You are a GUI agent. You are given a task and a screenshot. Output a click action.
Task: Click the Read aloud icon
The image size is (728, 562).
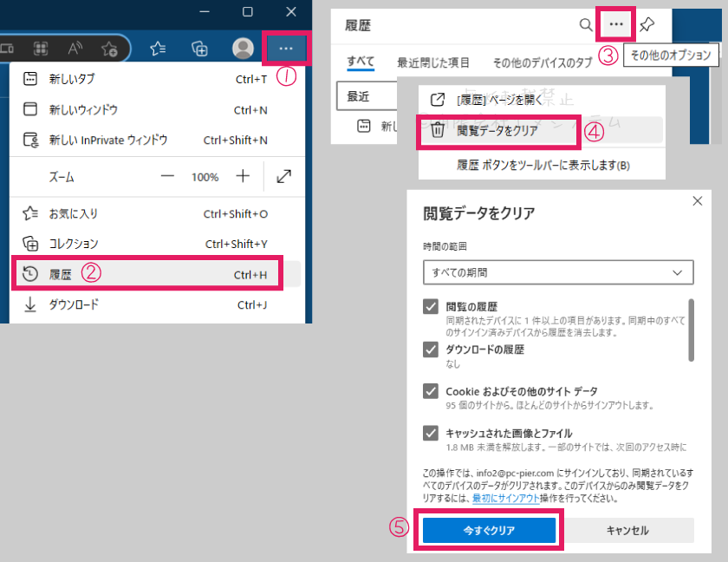pos(75,49)
